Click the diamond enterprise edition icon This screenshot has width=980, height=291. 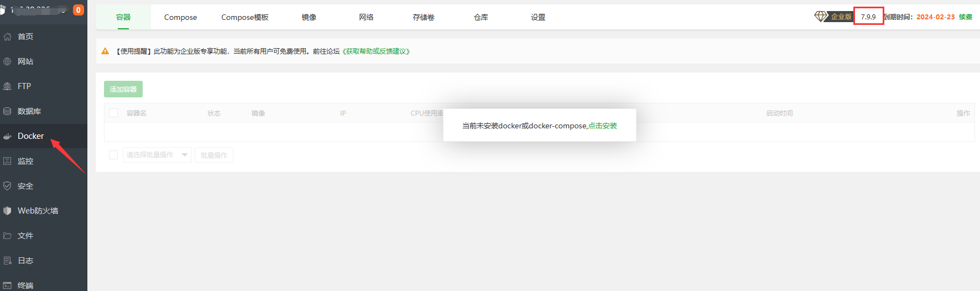click(821, 17)
